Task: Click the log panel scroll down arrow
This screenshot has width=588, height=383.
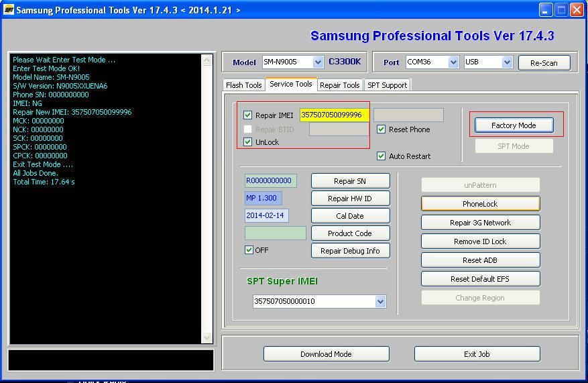Action: click(x=207, y=337)
